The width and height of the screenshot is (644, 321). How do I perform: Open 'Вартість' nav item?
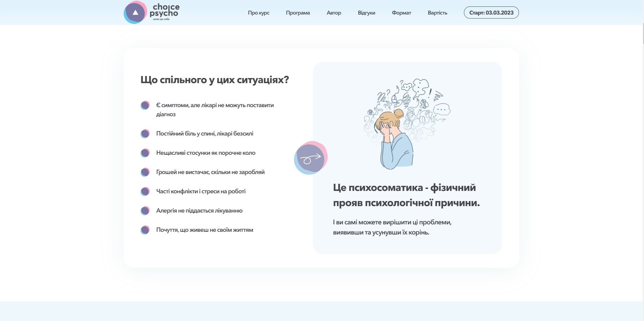click(437, 13)
